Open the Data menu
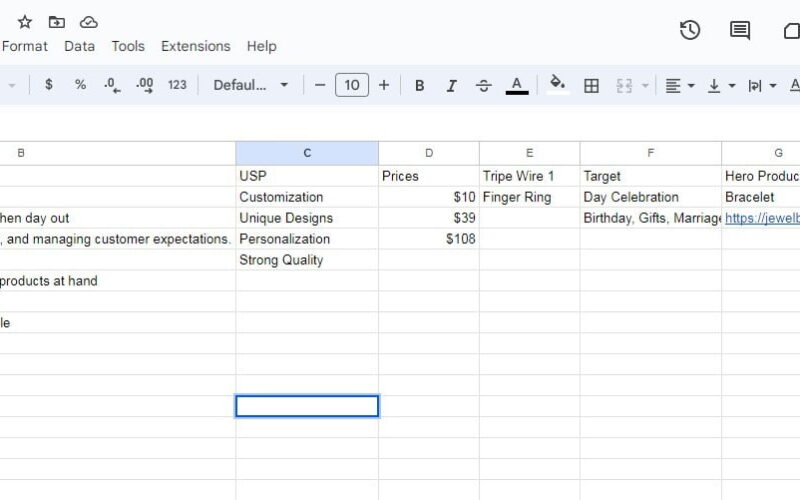This screenshot has height=500, width=800. 79,46
